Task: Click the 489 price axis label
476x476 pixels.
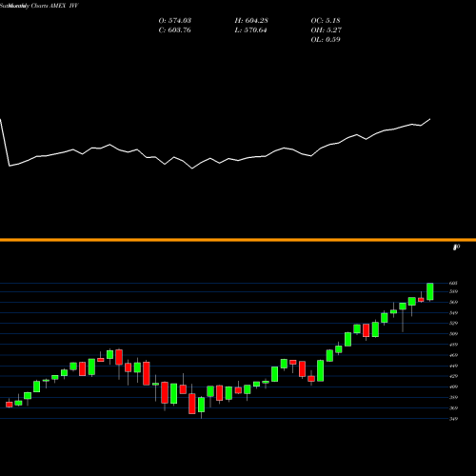Action: (x=453, y=345)
